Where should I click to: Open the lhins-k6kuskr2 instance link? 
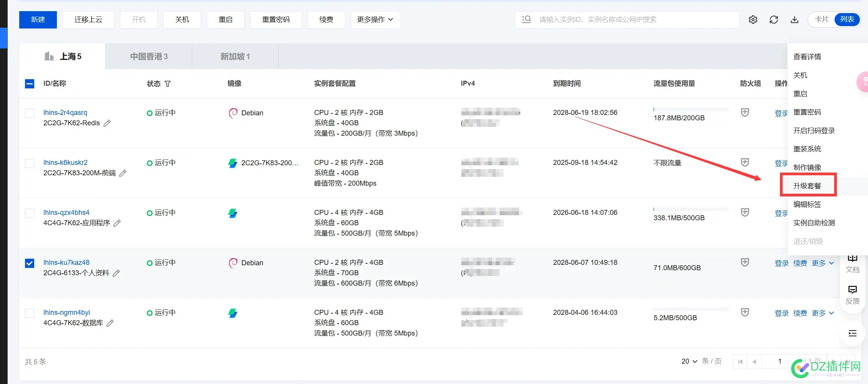(65, 163)
